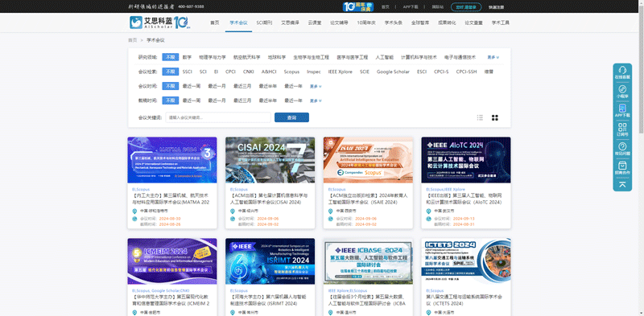Filter index by Google Scholar
Viewport: 644px width, 316px height.
[x=393, y=72]
